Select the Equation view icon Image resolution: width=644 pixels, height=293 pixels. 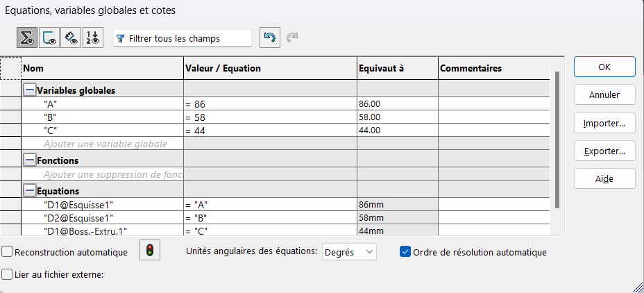pyautogui.click(x=28, y=38)
